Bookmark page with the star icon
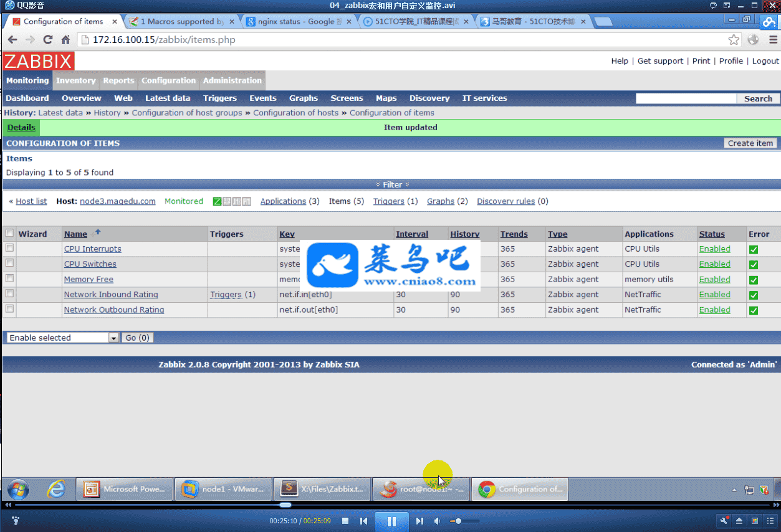 click(x=734, y=40)
